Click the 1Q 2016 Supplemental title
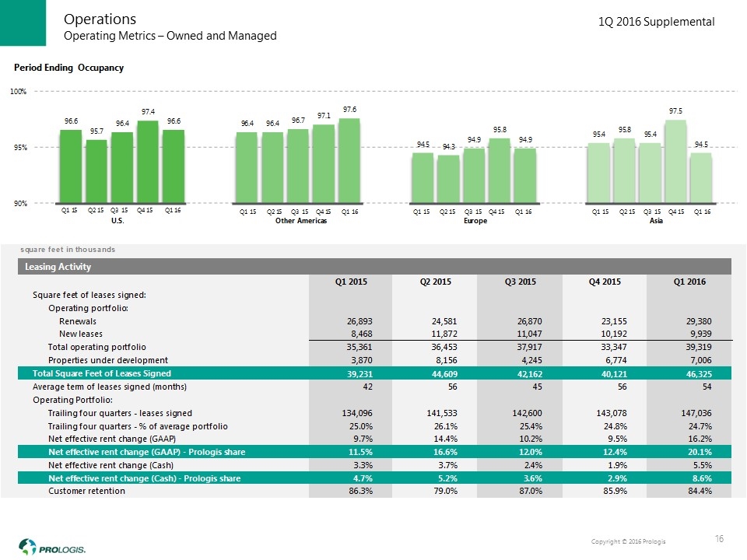Image resolution: width=747 pixels, height=560 pixels. coord(656,22)
